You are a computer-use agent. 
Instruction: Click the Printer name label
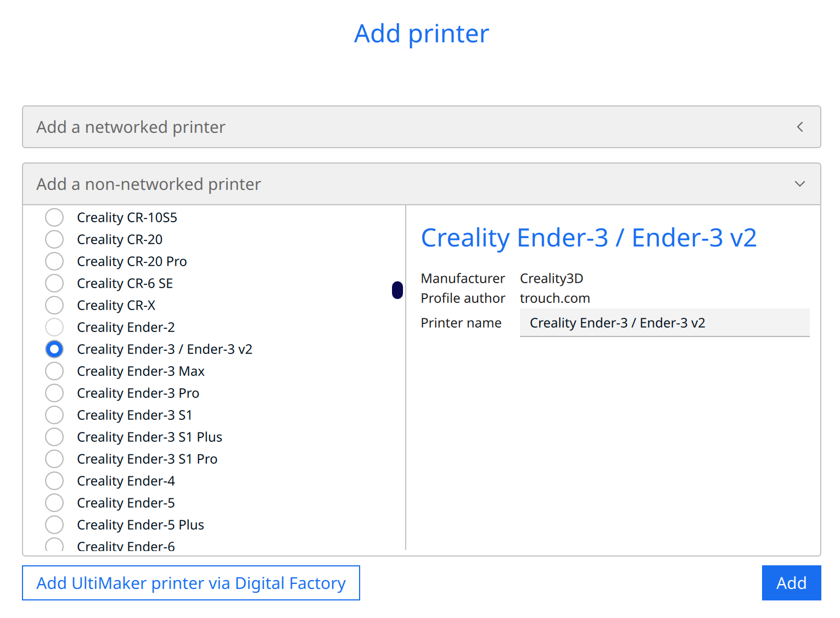point(461,323)
